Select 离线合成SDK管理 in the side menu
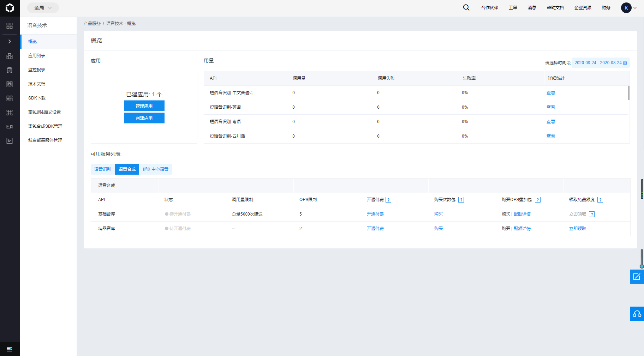The width and height of the screenshot is (644, 356). tap(49, 126)
